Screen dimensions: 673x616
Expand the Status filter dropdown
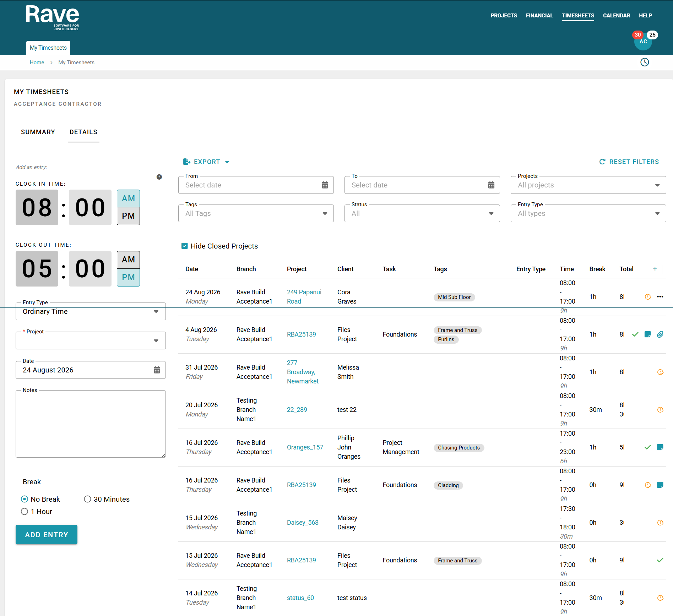coord(422,213)
